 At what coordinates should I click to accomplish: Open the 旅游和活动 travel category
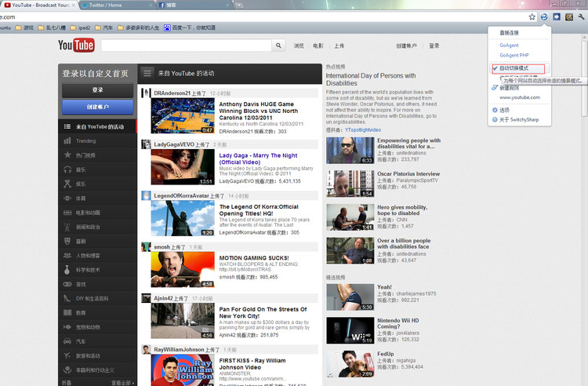tap(97, 355)
